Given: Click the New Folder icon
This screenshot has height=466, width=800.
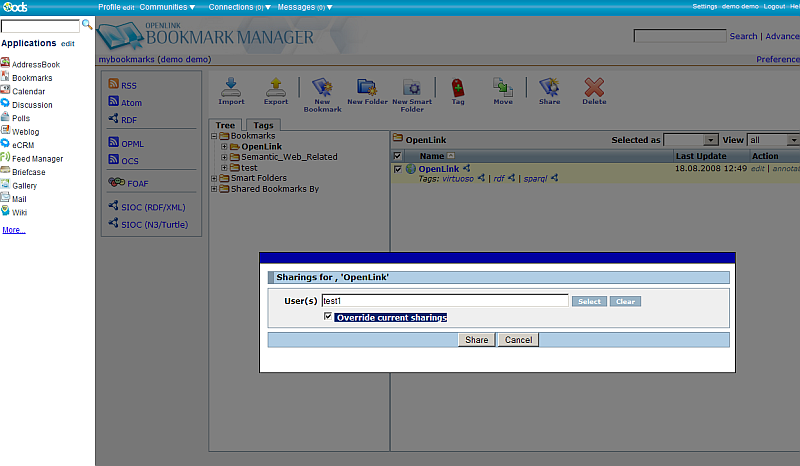Looking at the screenshot, I should coord(367,88).
